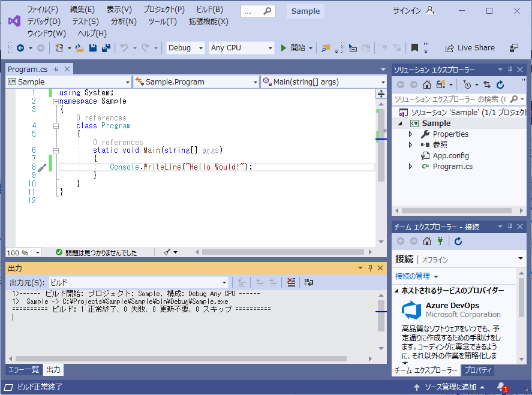Screen dimensions: 532x395
Task: Close the Program.cs tab
Action: (67, 69)
